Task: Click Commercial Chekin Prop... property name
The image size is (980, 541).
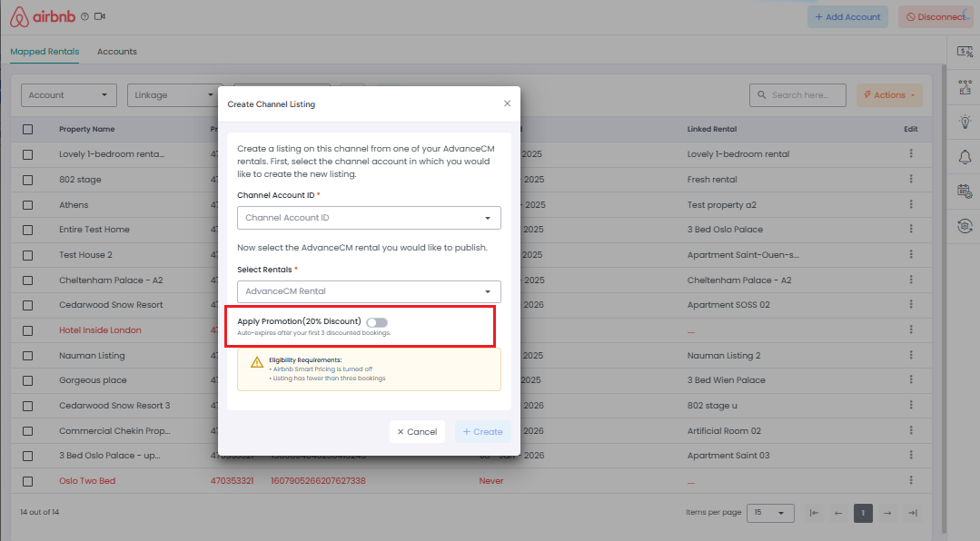Action: pyautogui.click(x=114, y=431)
